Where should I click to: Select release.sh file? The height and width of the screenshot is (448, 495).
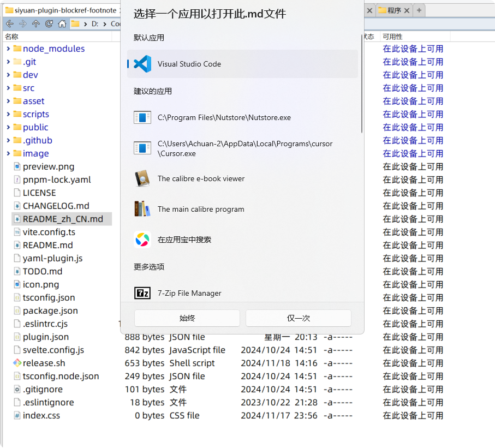click(x=44, y=363)
